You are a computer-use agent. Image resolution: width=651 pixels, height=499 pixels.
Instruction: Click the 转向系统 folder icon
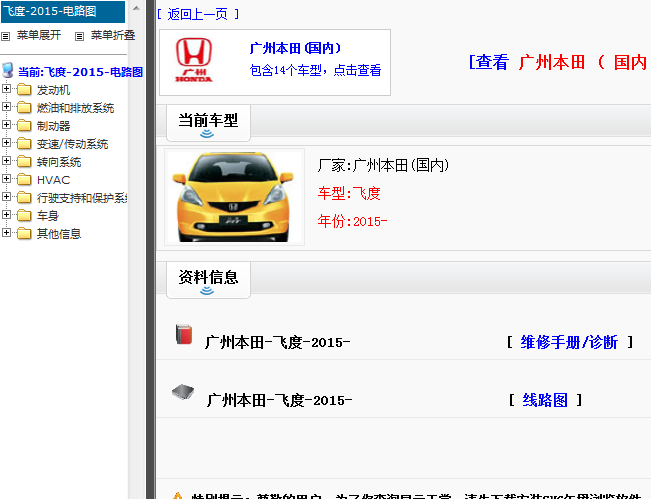[24, 161]
